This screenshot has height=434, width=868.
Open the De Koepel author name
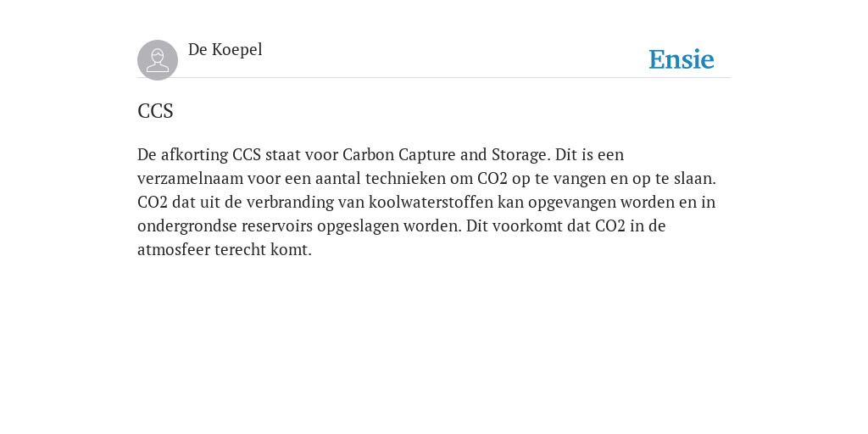(x=225, y=50)
